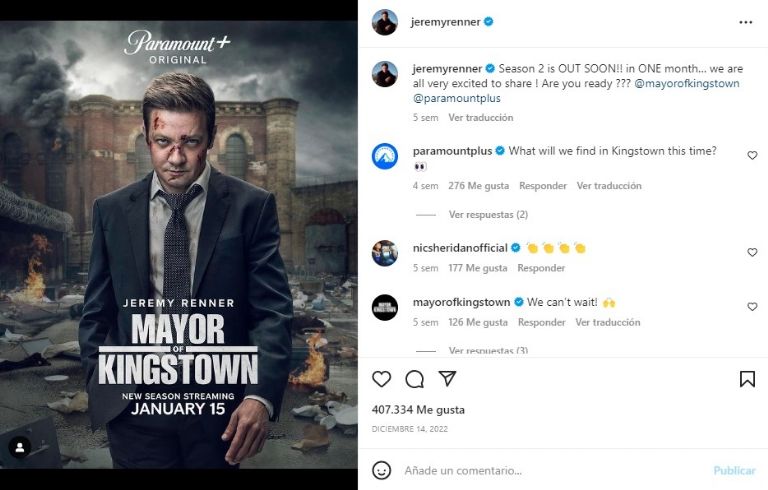Like the post with heart icon

tap(381, 379)
